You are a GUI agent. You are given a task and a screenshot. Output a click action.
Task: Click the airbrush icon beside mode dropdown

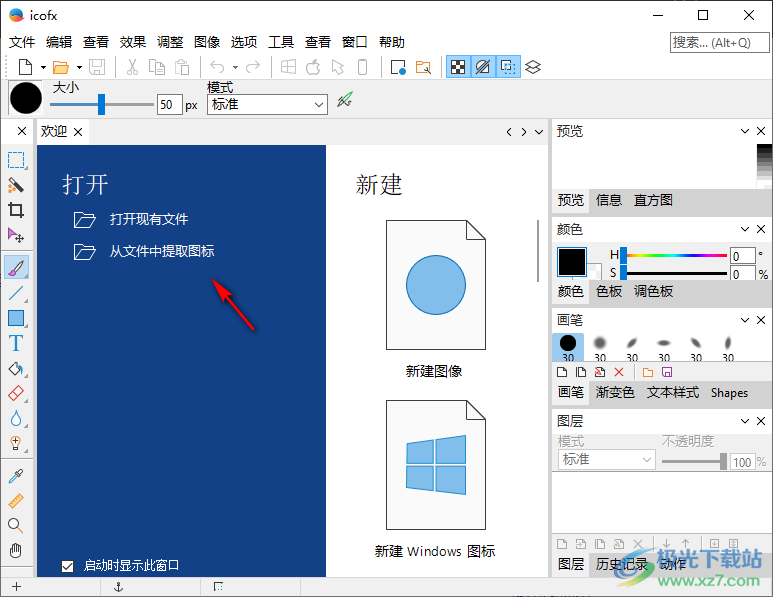pyautogui.click(x=345, y=100)
